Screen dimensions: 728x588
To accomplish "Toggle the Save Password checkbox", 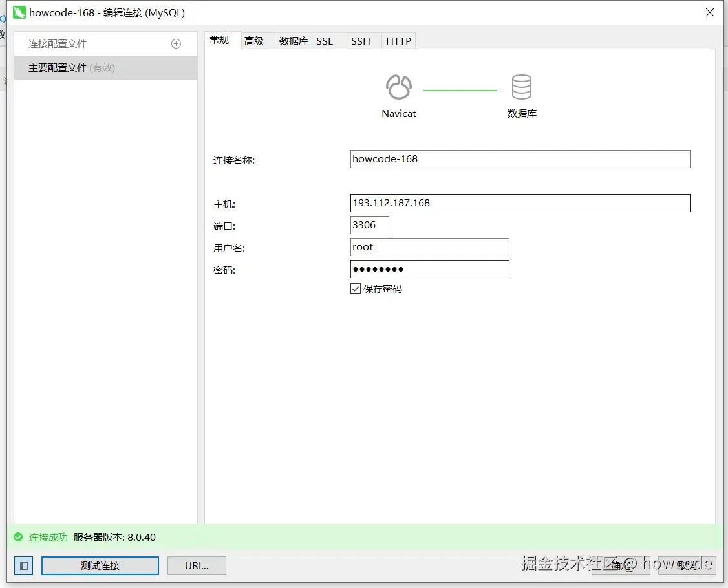I will tap(356, 289).
